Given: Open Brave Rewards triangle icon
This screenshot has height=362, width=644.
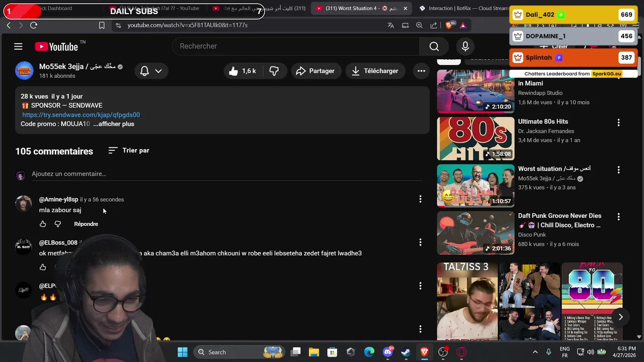Looking at the screenshot, I should point(463,25).
